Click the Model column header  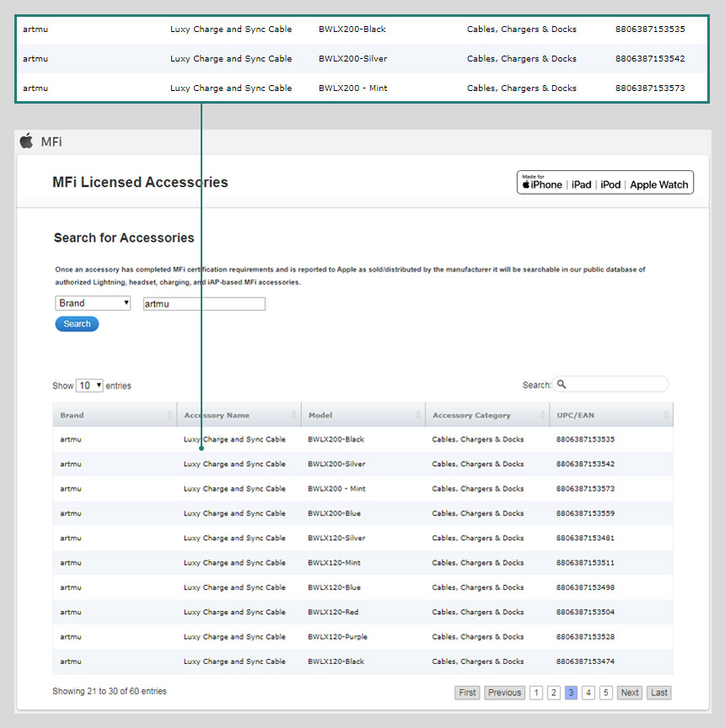(x=363, y=415)
